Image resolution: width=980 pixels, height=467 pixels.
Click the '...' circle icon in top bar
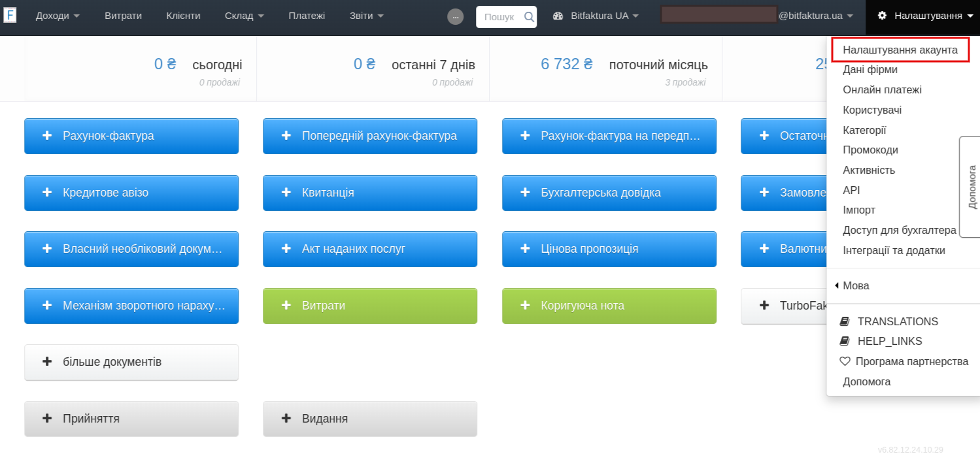pos(455,17)
